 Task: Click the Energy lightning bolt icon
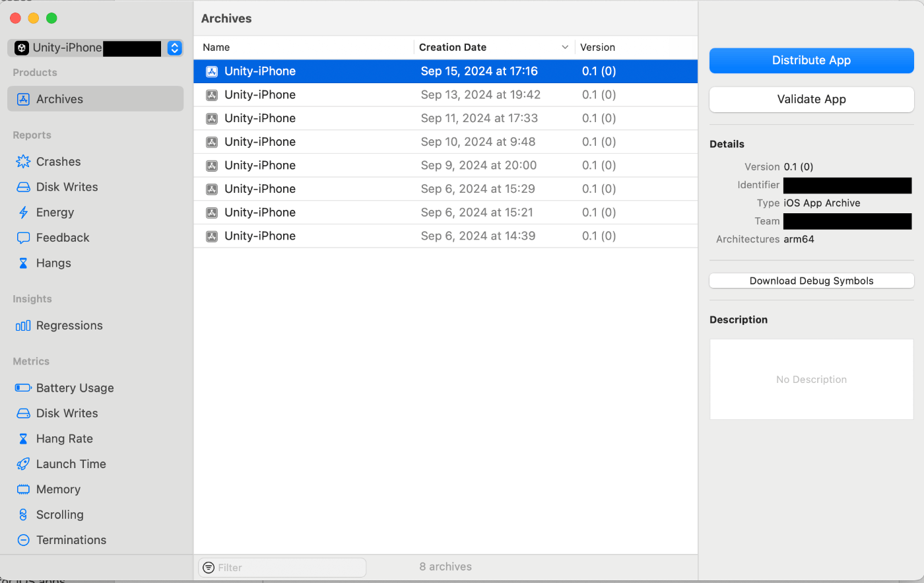click(23, 213)
